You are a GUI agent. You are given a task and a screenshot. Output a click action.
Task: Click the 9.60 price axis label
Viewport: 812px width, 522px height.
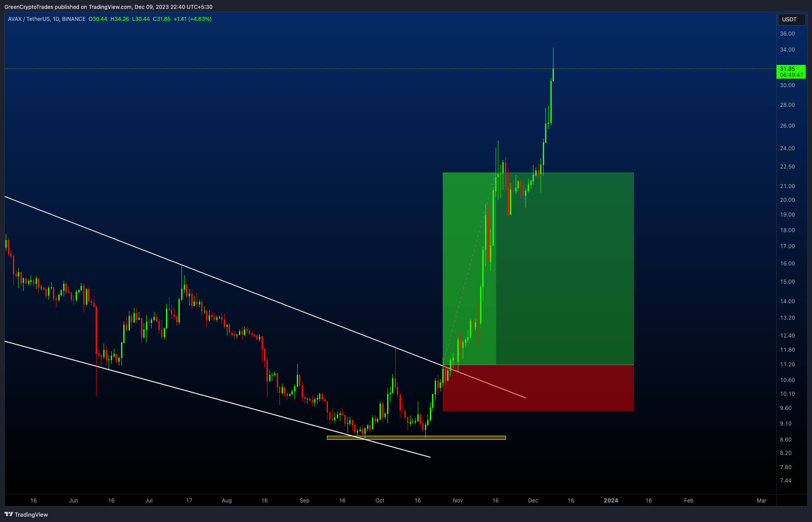[x=786, y=408]
